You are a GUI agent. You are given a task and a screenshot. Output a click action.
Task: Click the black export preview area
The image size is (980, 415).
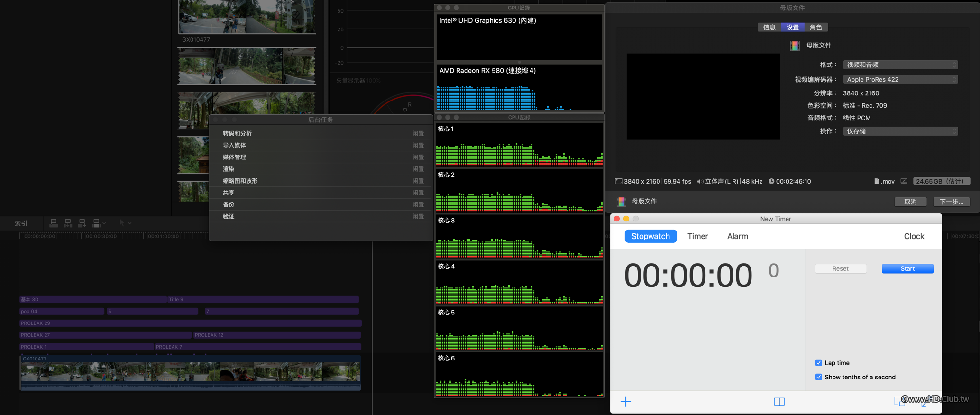pos(703,96)
